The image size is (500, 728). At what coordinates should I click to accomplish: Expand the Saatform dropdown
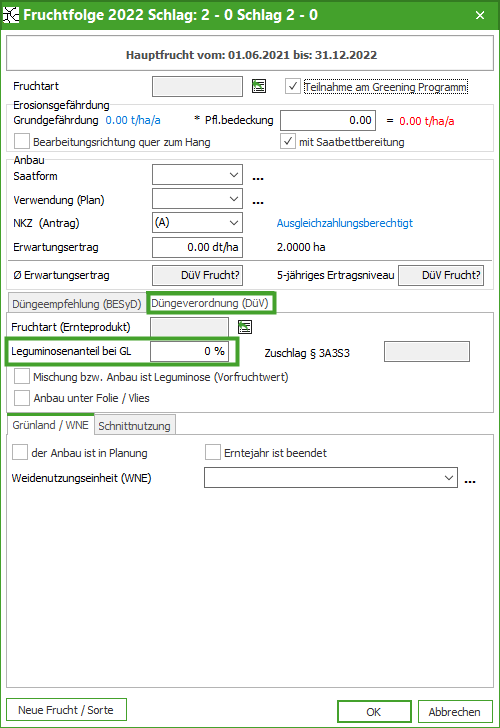pos(197,175)
